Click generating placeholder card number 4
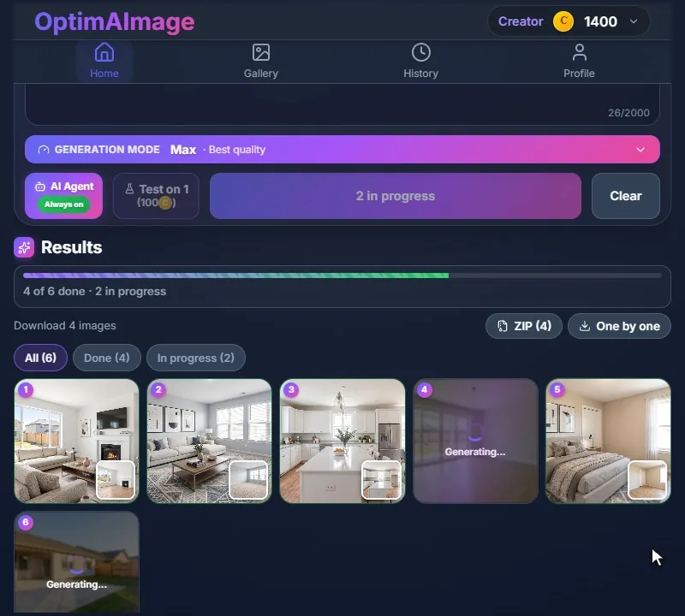The height and width of the screenshot is (616, 685). pyautogui.click(x=475, y=441)
